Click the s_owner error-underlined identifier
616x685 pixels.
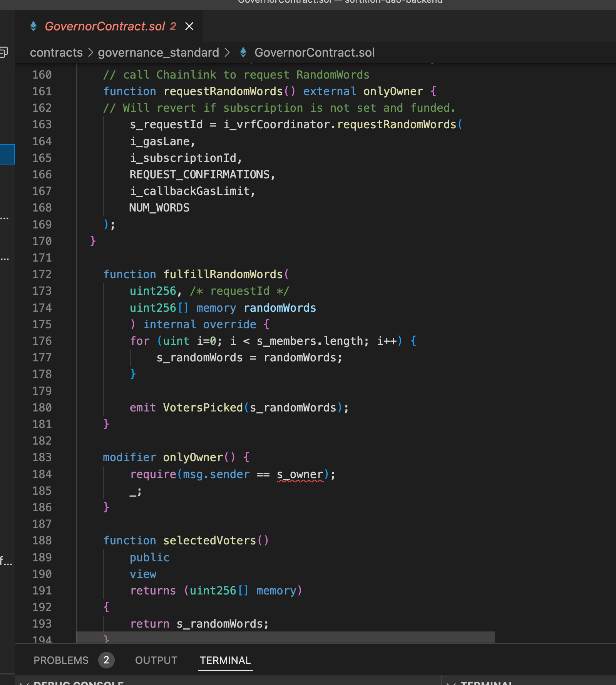coord(300,475)
